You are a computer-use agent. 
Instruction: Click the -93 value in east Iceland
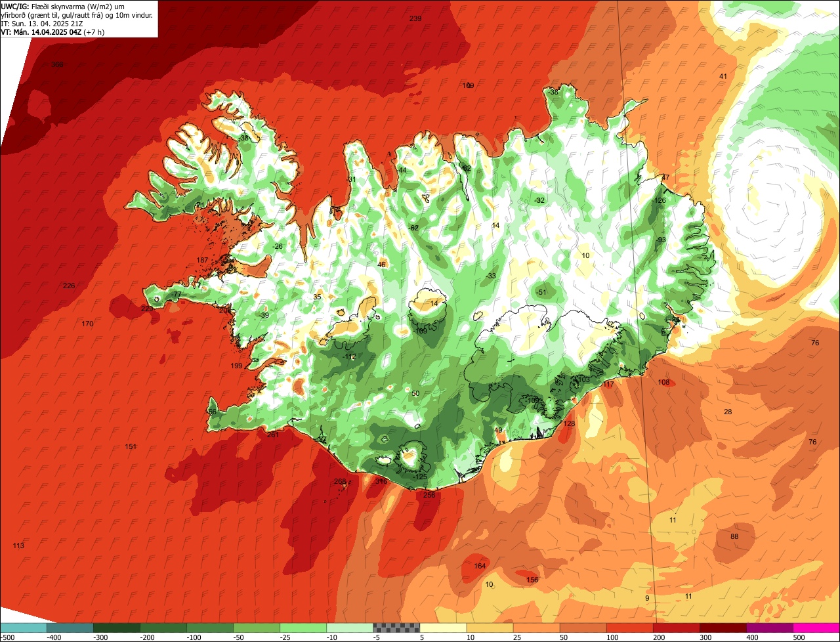[x=661, y=240]
